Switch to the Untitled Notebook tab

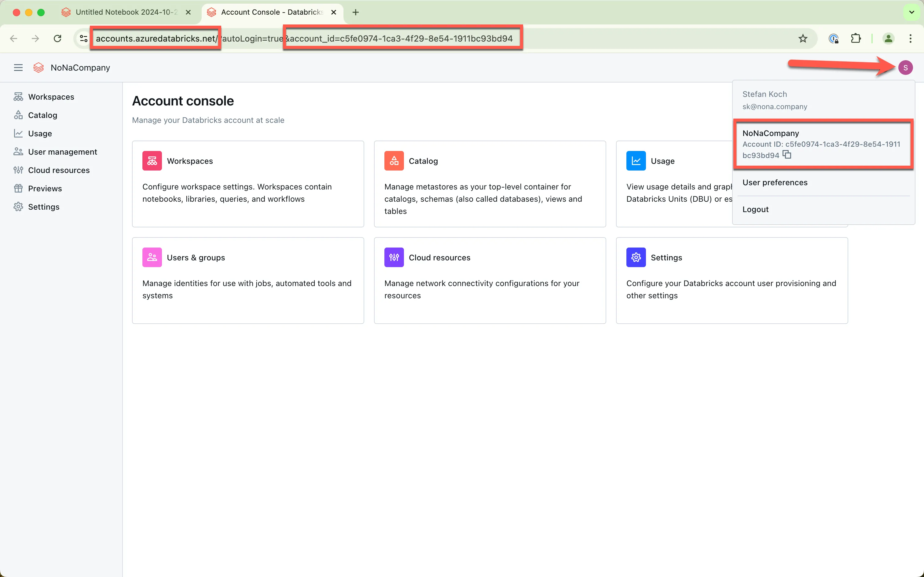(126, 12)
